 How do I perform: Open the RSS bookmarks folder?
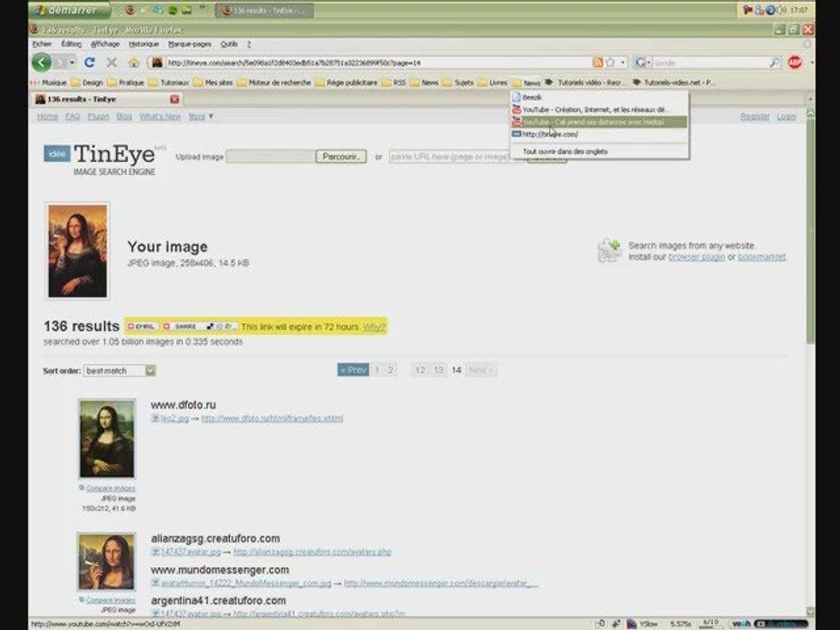click(395, 82)
